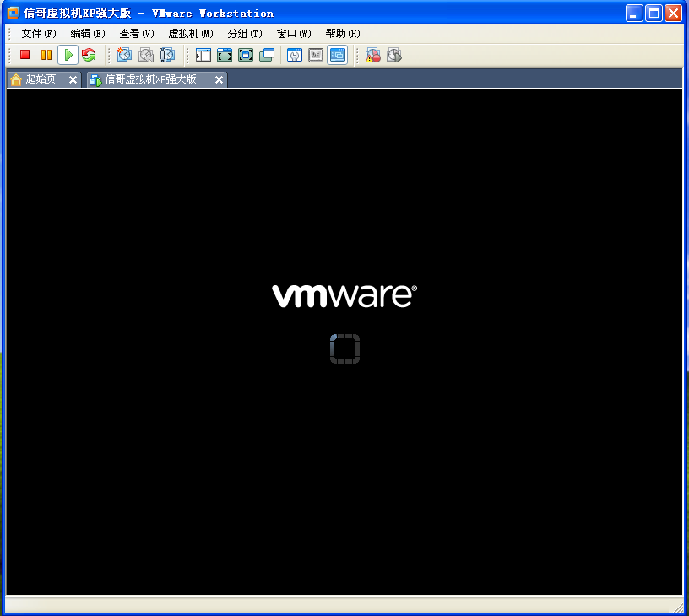Select the highlighted console view toolbar icon
The image size is (689, 616).
[x=338, y=55]
